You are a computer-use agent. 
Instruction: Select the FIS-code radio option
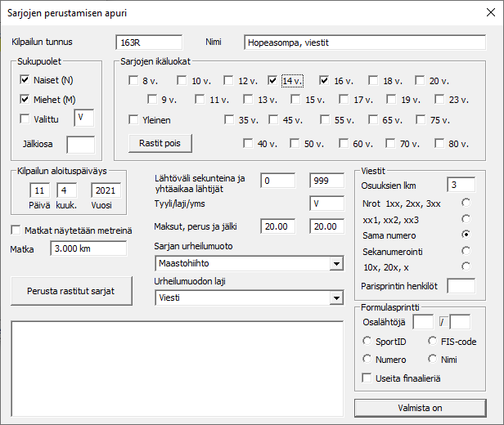[433, 342]
